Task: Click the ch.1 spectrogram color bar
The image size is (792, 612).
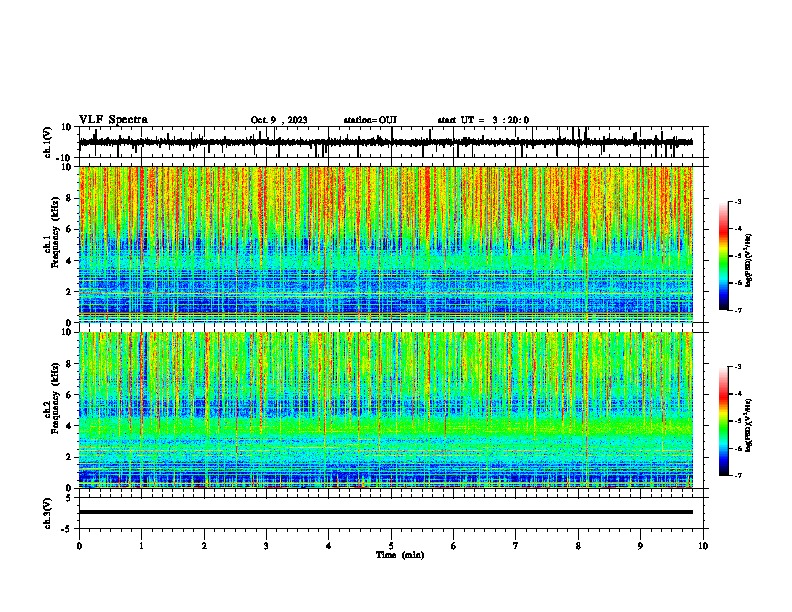Action: click(724, 256)
